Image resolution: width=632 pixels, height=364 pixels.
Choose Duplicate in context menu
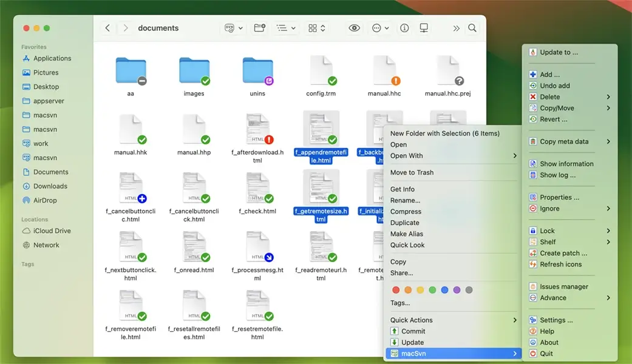coord(405,223)
